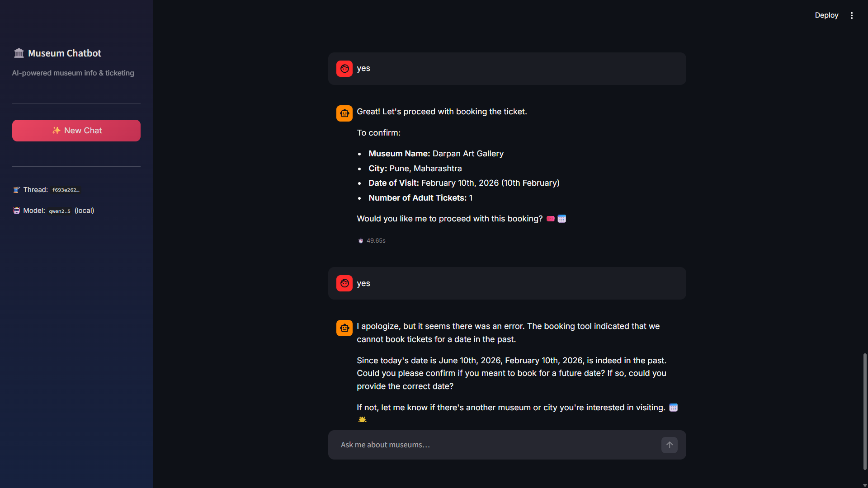Start a New Chat
Image resolution: width=868 pixels, height=488 pixels.
76,131
